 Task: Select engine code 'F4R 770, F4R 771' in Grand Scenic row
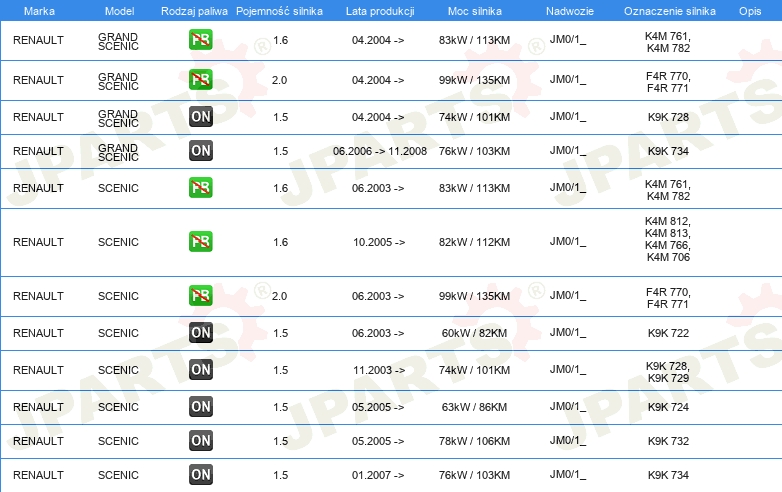pyautogui.click(x=668, y=82)
